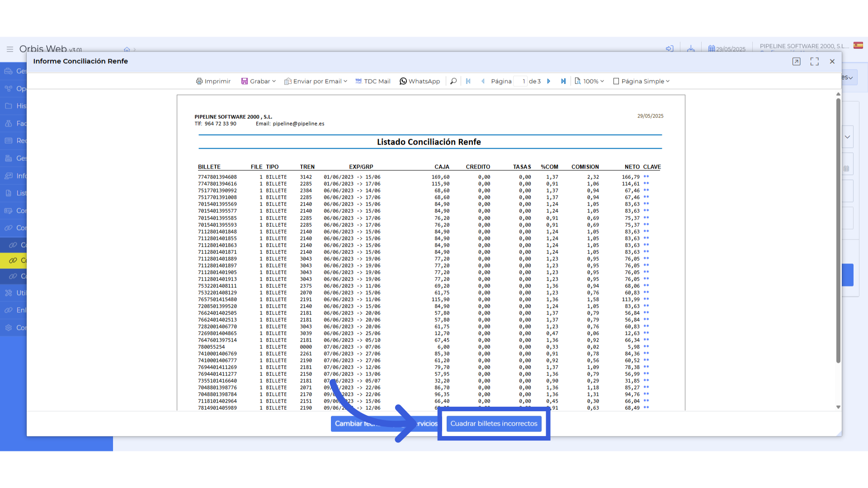Image resolution: width=868 pixels, height=488 pixels.
Task: Open the Rec sidebar menu item
Action: tap(14, 141)
